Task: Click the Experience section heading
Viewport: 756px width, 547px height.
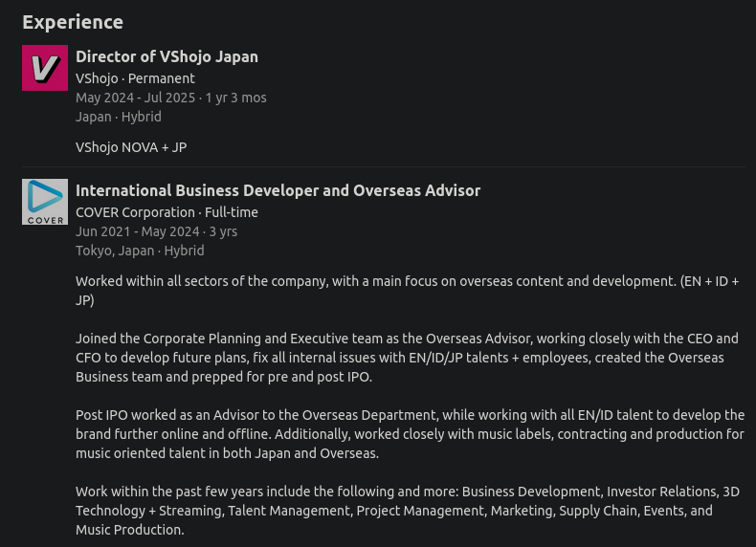Action: [73, 22]
